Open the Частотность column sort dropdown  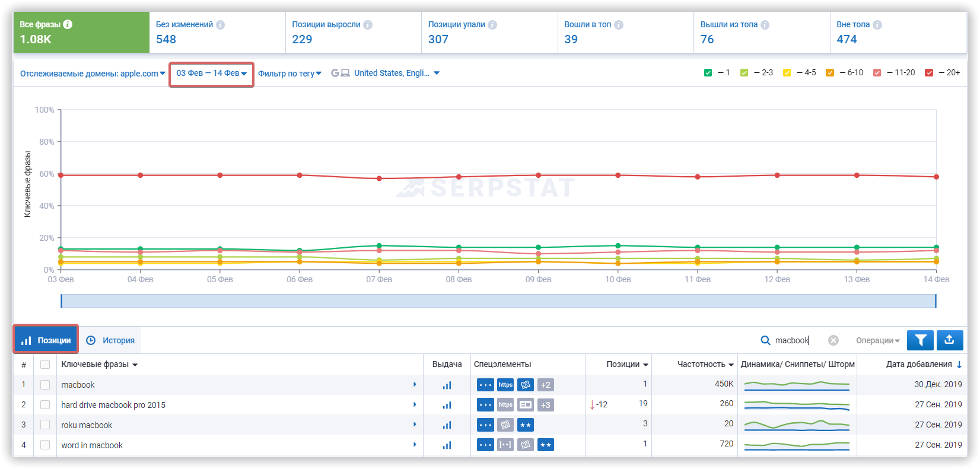click(705, 365)
